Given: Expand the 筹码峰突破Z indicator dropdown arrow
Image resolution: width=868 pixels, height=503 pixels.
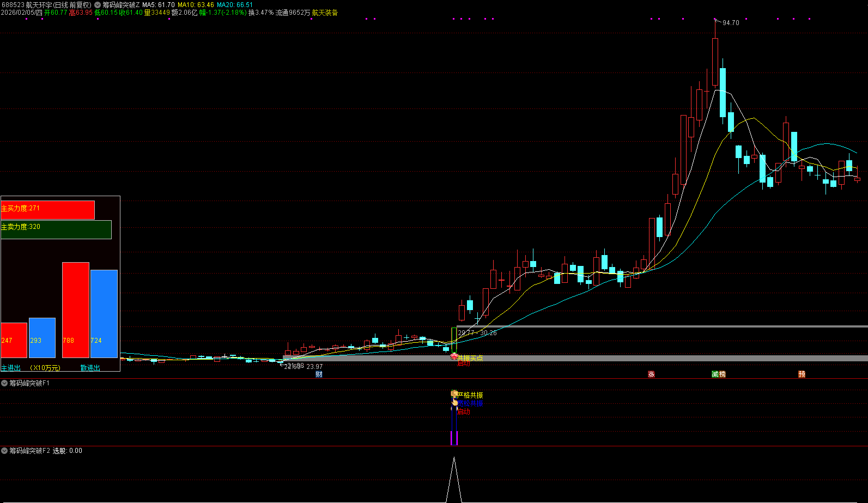Looking at the screenshot, I should tap(98, 5).
